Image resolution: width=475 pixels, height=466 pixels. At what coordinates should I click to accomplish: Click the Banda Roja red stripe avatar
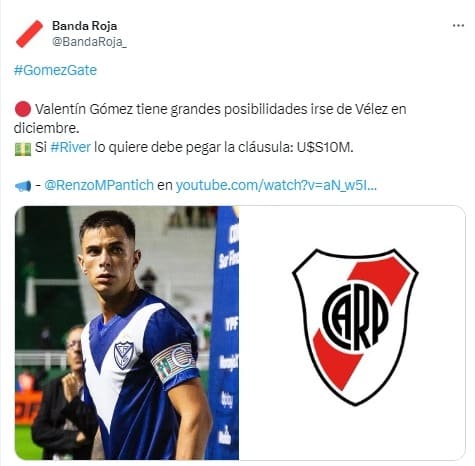click(30, 34)
